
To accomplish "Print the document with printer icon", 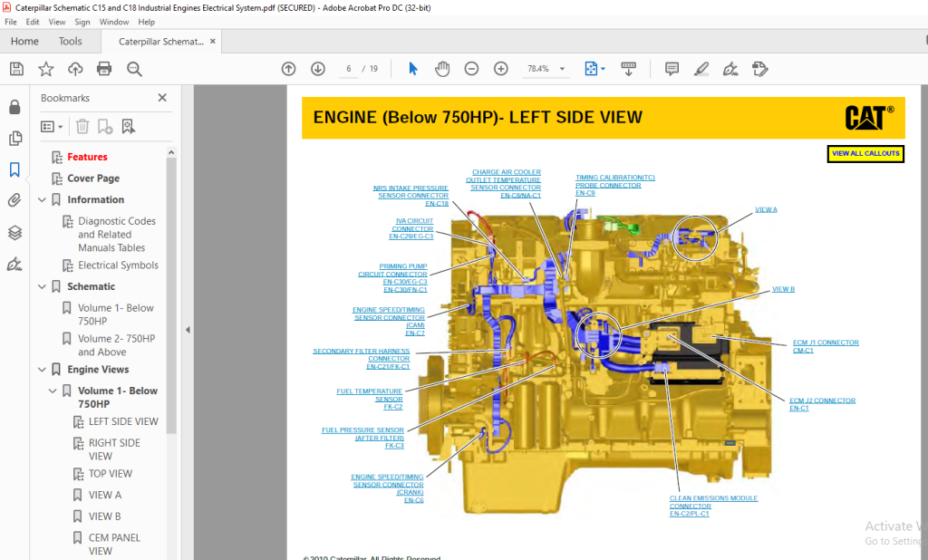I will 104,69.
